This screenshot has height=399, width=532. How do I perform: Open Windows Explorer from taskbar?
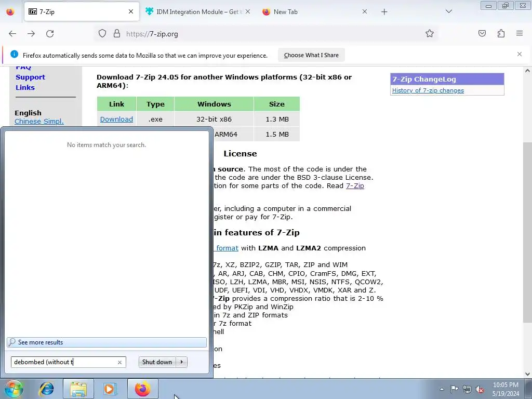(78, 389)
